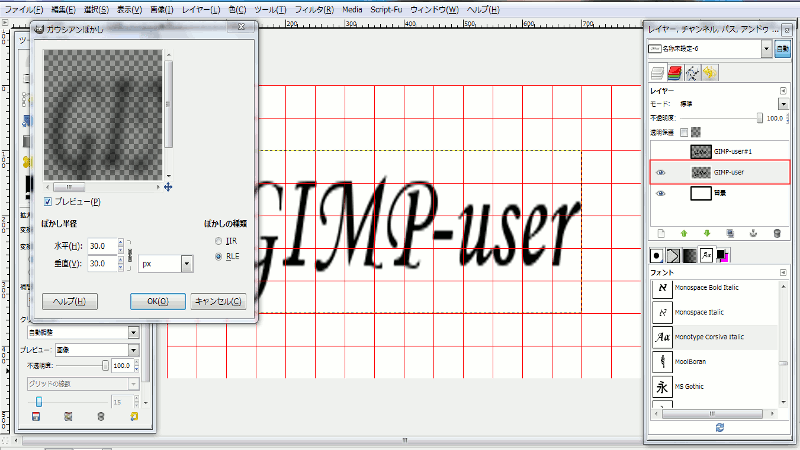800x450 pixels.
Task: Open the フィルタ(R) menu
Action: pyautogui.click(x=314, y=10)
